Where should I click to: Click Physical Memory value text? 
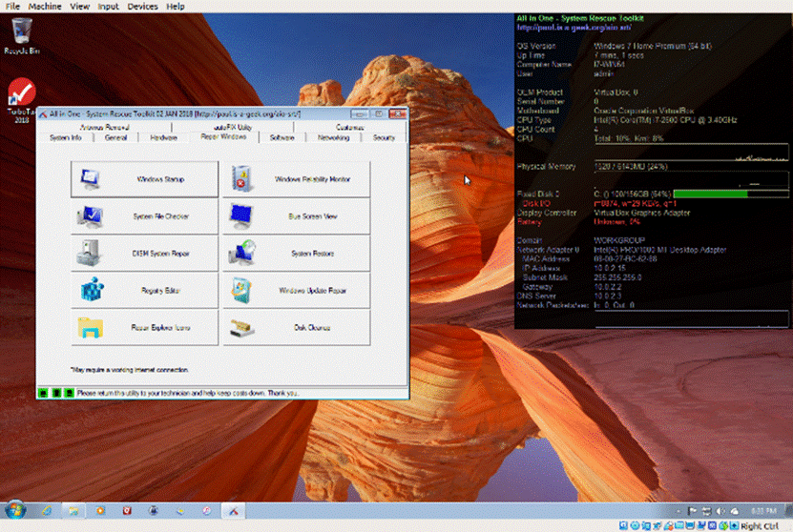[x=631, y=166]
